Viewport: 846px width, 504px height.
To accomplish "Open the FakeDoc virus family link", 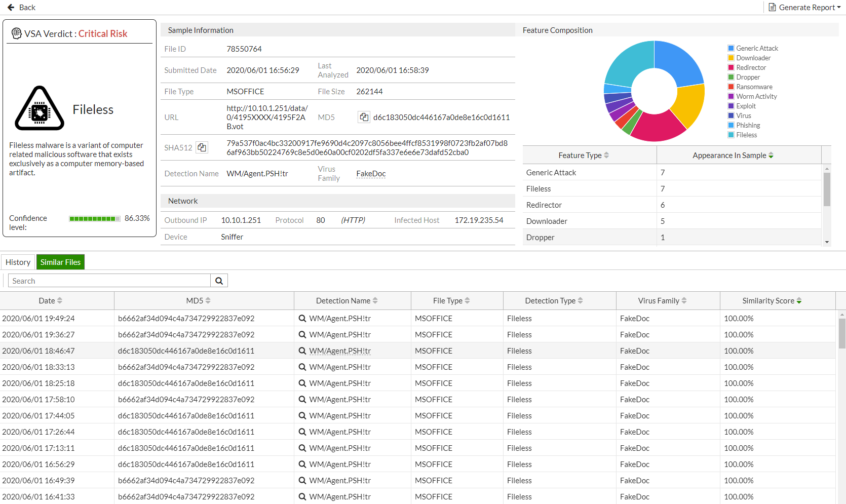I will pyautogui.click(x=371, y=174).
